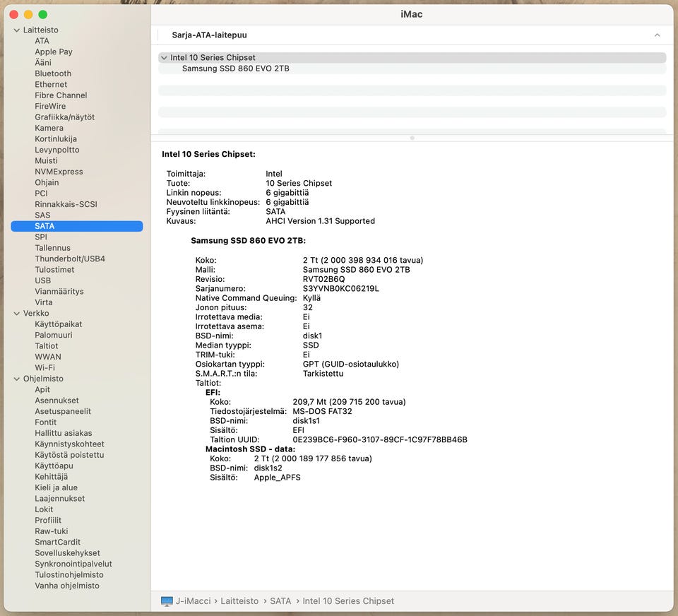Open Kortinlukija sidebar item

tap(56, 139)
